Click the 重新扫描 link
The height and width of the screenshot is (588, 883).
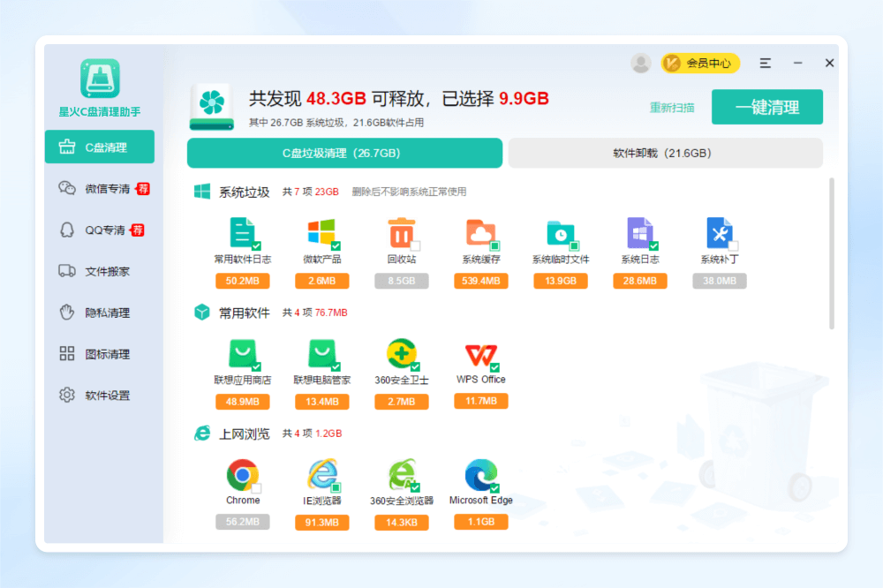(672, 108)
